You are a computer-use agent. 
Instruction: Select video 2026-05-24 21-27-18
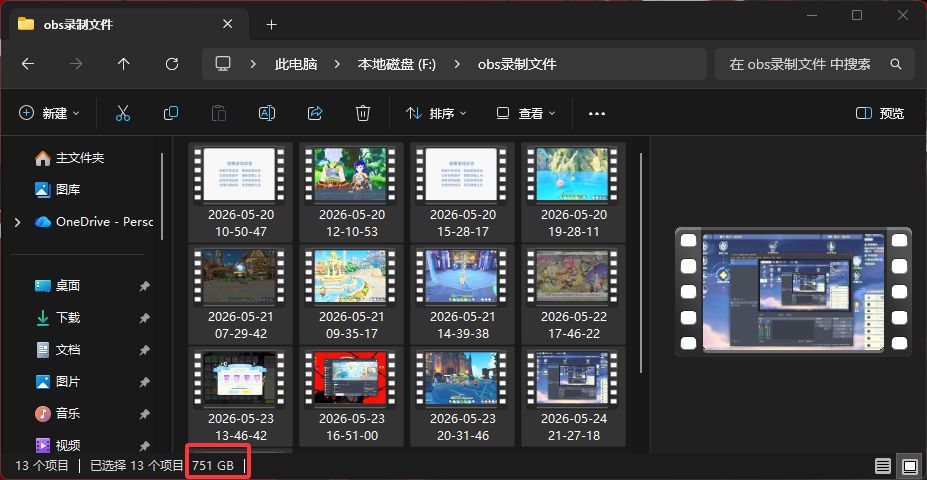(x=574, y=396)
